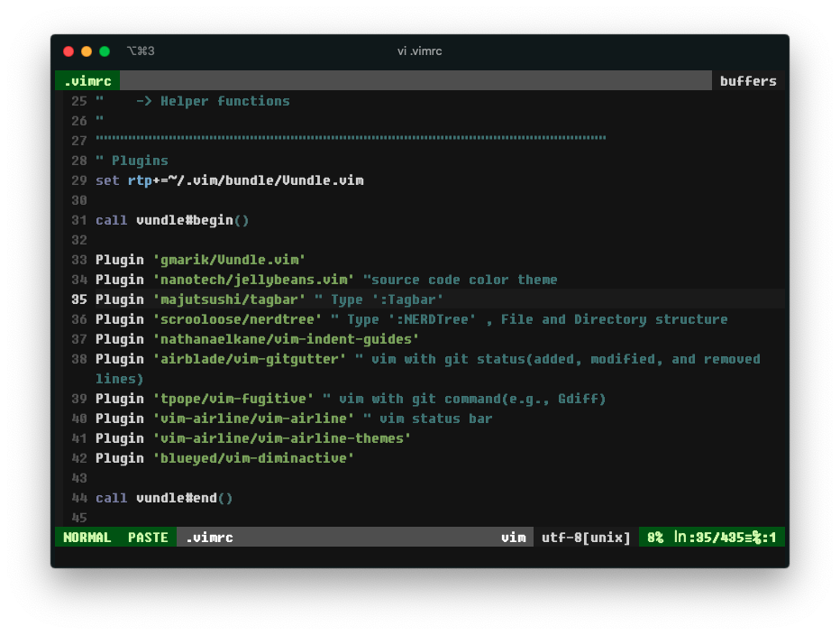
Task: Click the yellow minimize window button
Action: [87, 51]
